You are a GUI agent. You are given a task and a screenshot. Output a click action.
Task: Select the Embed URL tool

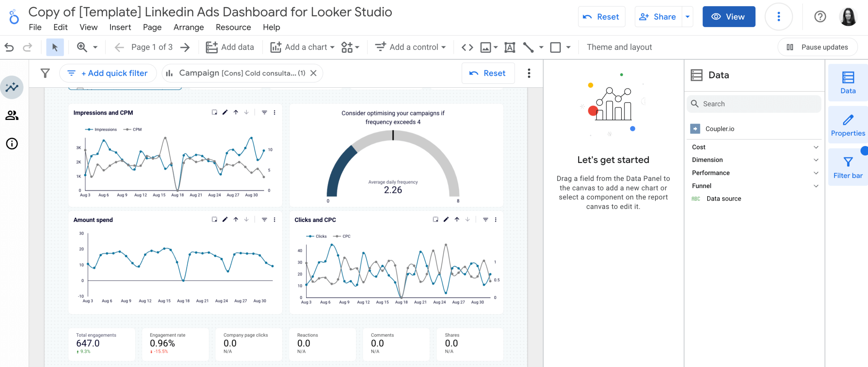click(467, 47)
